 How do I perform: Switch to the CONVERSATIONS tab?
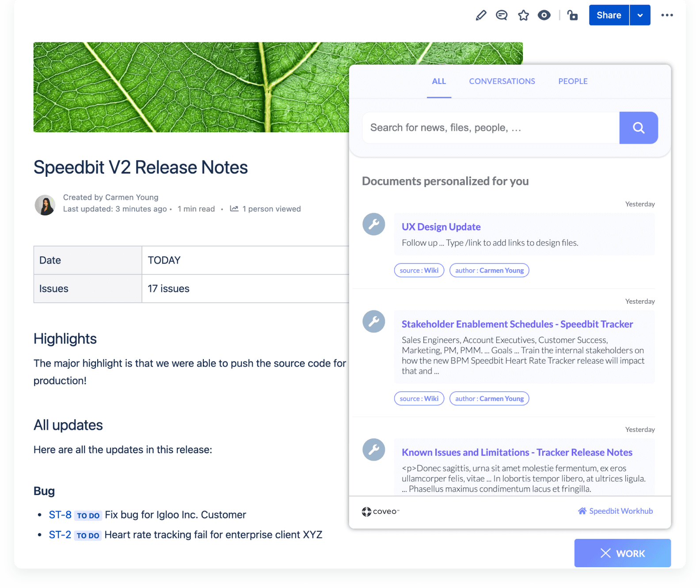pos(502,81)
